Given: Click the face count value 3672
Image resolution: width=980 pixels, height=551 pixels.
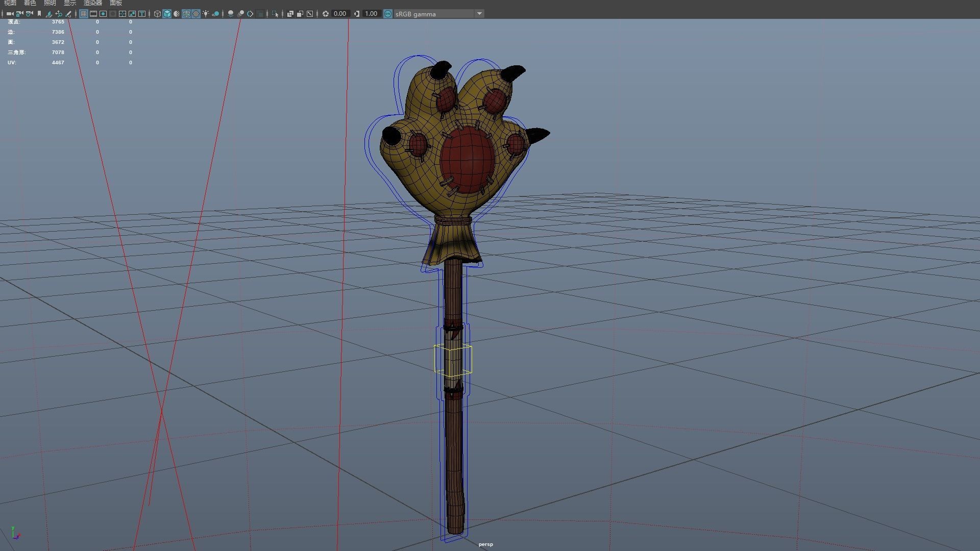Looking at the screenshot, I should click(58, 42).
